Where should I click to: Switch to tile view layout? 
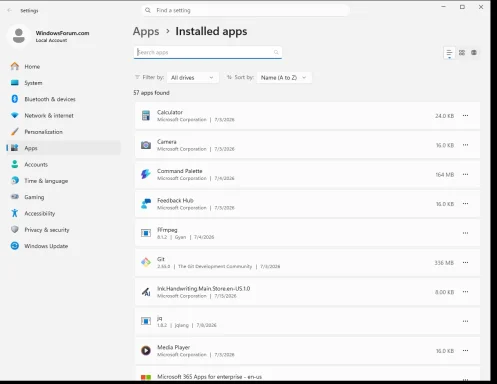click(474, 53)
